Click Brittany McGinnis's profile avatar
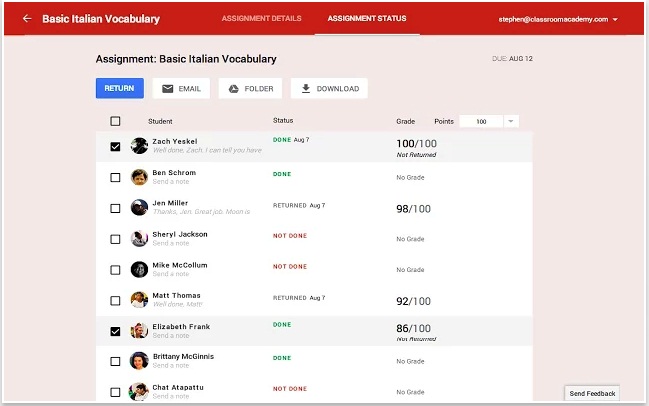This screenshot has height=406, width=649. (139, 361)
